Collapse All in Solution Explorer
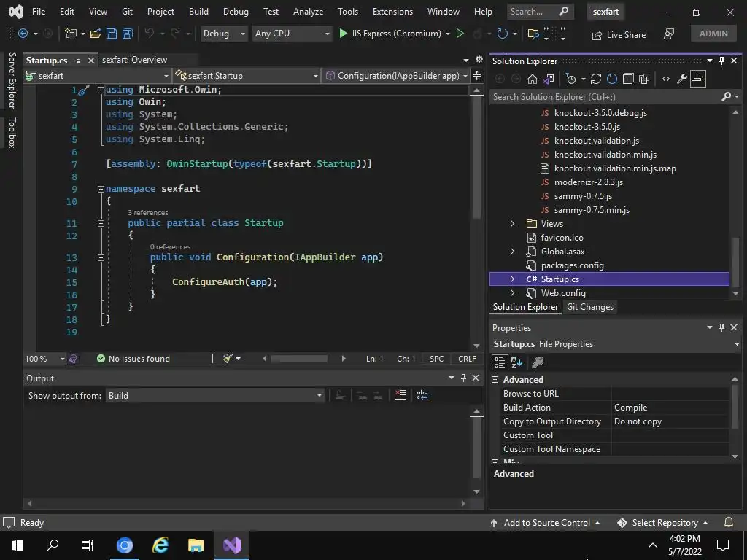Screen dimensions: 747x560 628,79
